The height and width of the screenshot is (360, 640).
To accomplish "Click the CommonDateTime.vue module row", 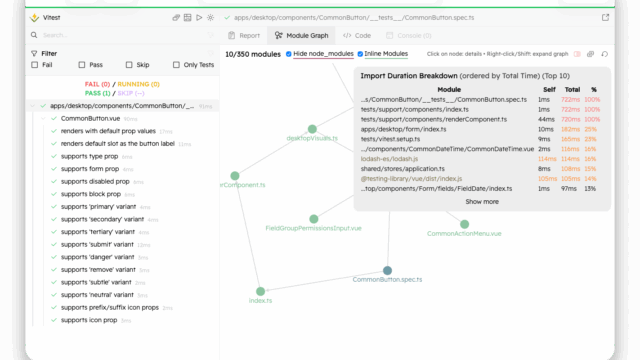I will (481, 149).
